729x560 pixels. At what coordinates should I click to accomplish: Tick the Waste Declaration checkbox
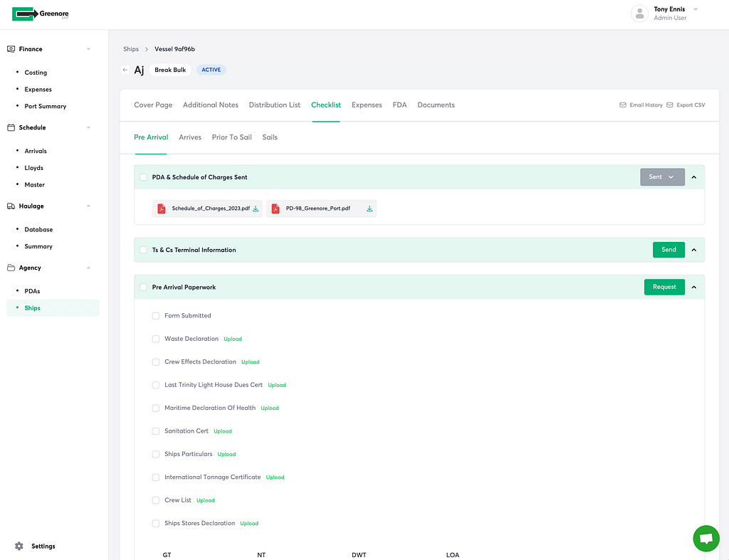(156, 339)
